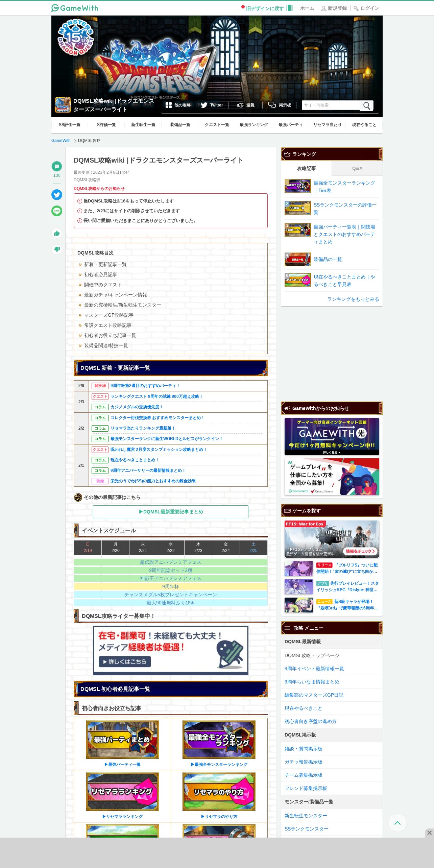
Task: Open リセマラ当たり nav menu item
Action: pyautogui.click(x=328, y=125)
